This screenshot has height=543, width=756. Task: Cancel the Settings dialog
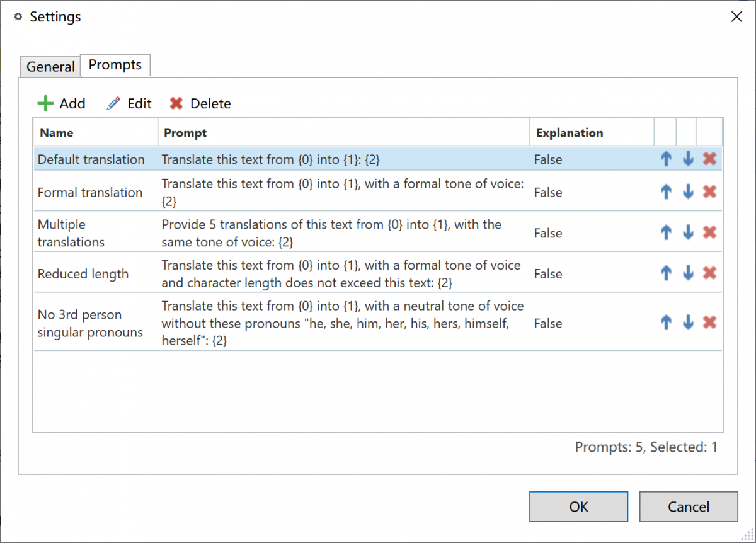688,506
